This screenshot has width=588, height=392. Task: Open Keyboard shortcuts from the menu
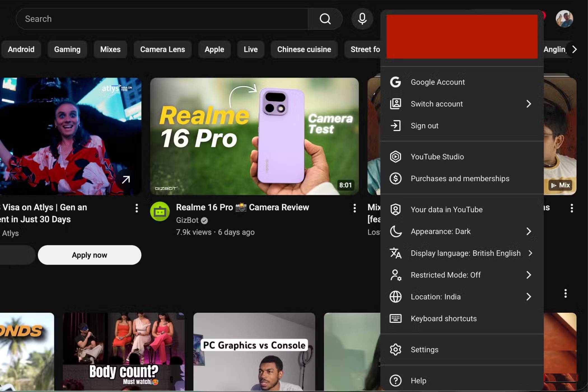tap(444, 318)
